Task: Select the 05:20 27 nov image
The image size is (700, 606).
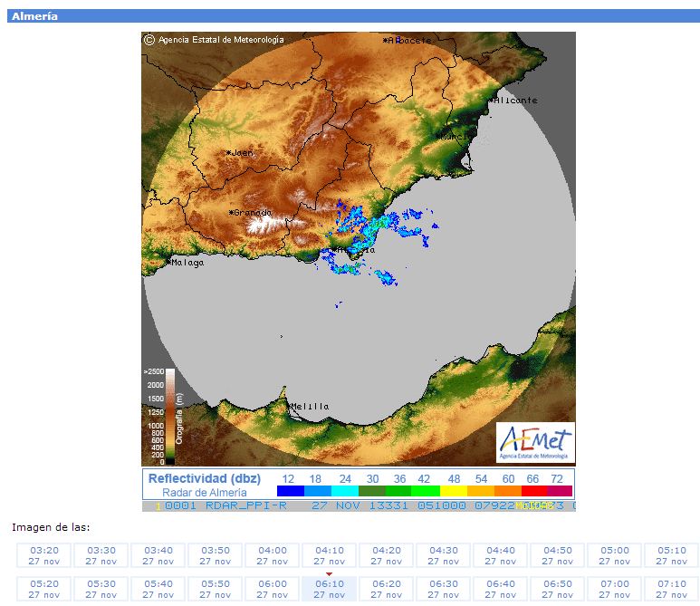Action: (x=44, y=589)
